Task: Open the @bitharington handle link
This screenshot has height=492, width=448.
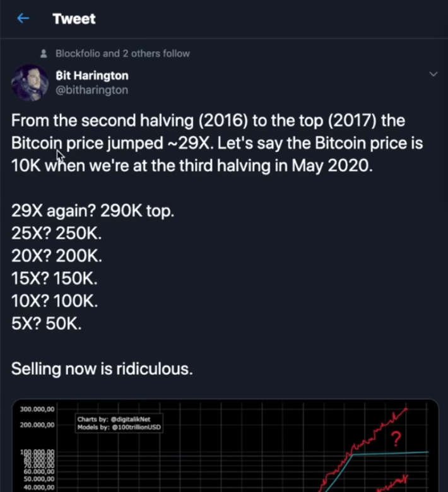Action: pyautogui.click(x=91, y=90)
